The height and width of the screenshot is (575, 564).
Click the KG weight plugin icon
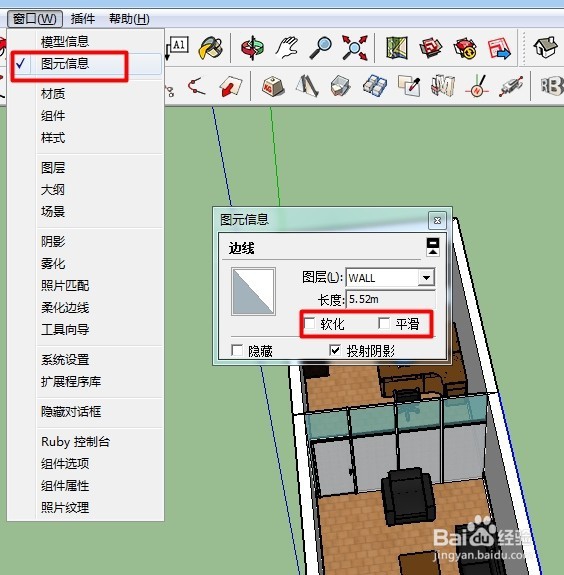click(273, 87)
